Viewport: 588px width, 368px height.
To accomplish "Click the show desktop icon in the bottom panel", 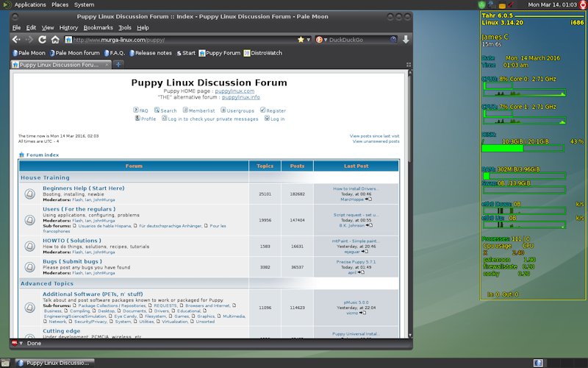I will tap(5, 363).
